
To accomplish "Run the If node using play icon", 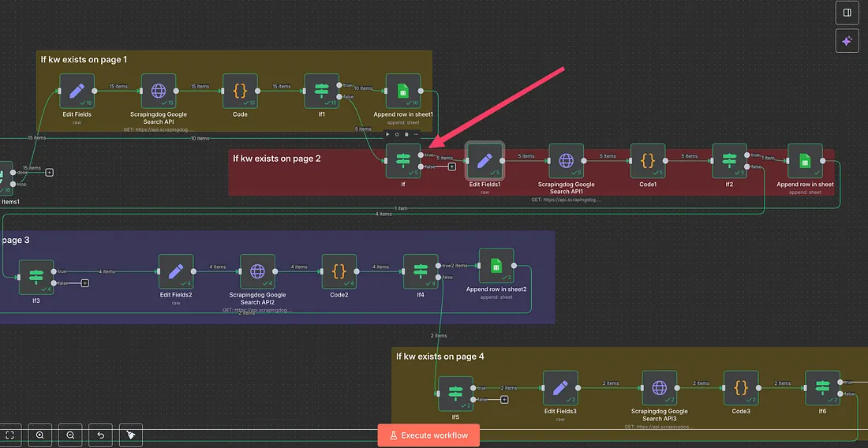I will click(x=387, y=135).
